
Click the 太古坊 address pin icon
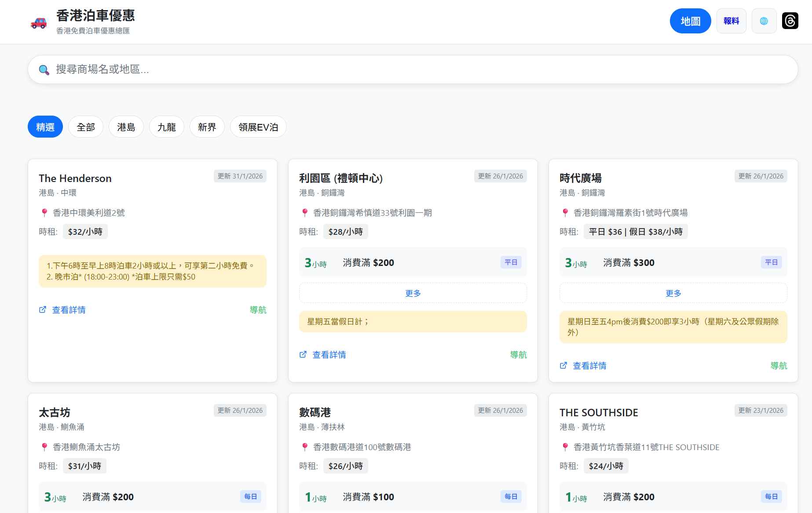pos(44,447)
